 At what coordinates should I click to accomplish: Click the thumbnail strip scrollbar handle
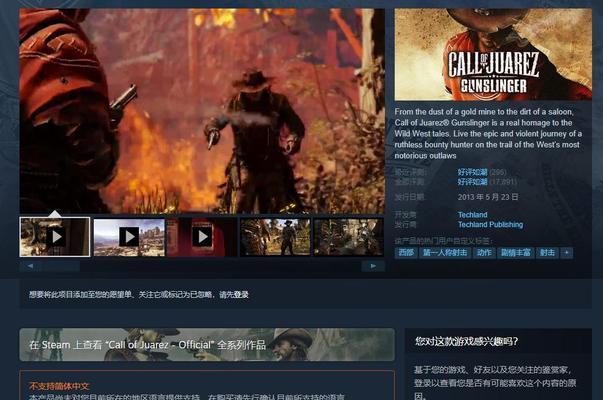tap(60, 266)
